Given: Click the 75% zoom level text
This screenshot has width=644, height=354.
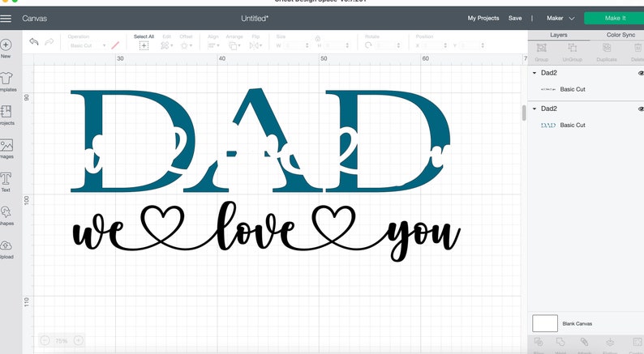Looking at the screenshot, I should pos(62,340).
